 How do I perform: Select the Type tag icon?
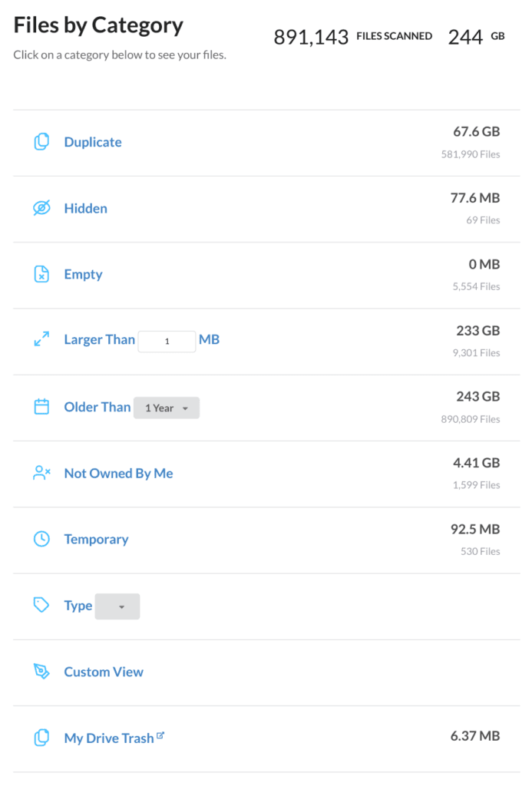42,606
